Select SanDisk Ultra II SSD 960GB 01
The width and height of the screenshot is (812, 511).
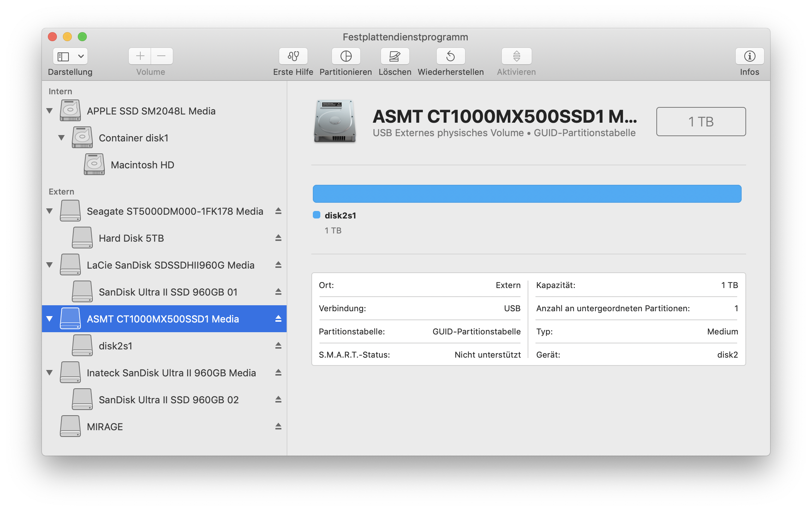164,292
